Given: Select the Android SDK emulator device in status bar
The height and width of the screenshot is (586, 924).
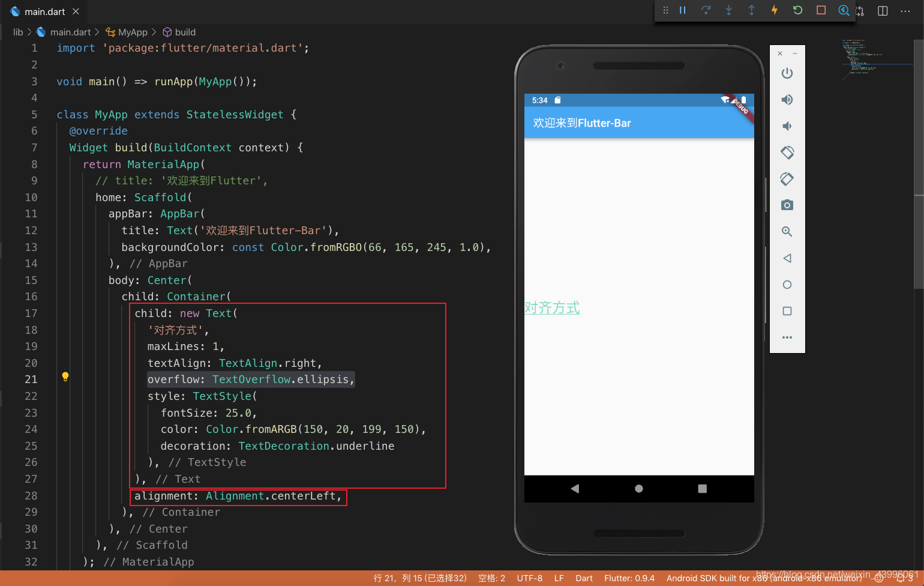Looking at the screenshot, I should [764, 578].
